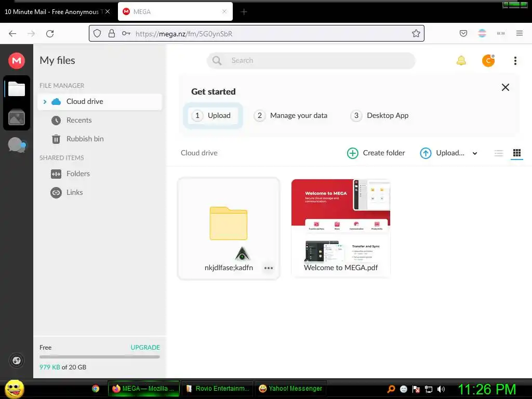Switch to the MEGA browser tab
Screen dimensions: 532x399
[175, 12]
